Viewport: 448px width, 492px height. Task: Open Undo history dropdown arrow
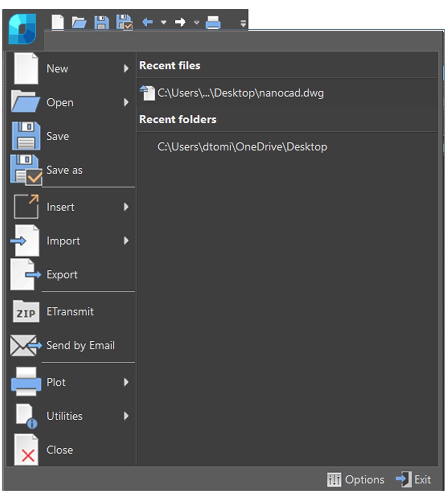(x=163, y=23)
